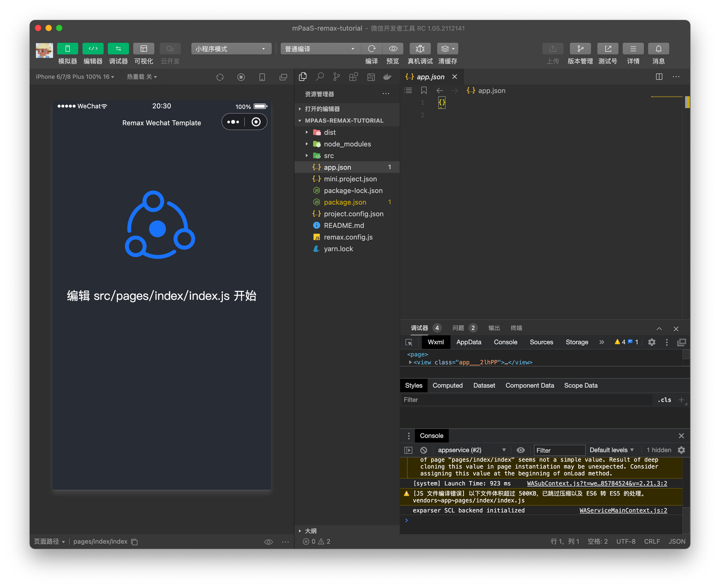
Task: Open the messages bell
Action: coord(658,49)
